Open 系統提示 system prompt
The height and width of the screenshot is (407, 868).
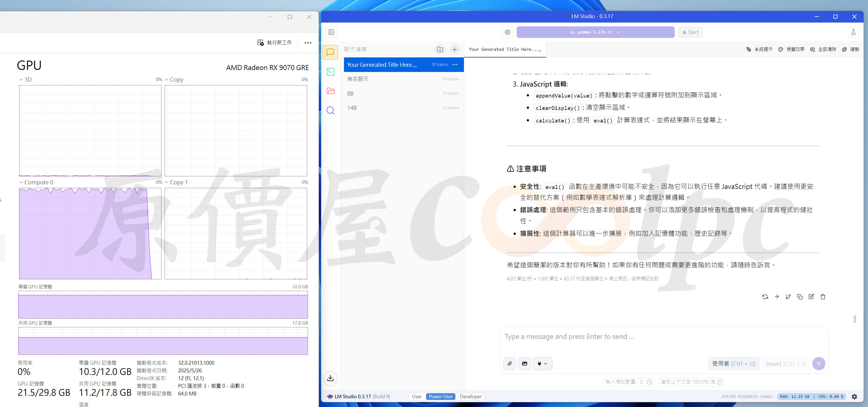click(759, 49)
